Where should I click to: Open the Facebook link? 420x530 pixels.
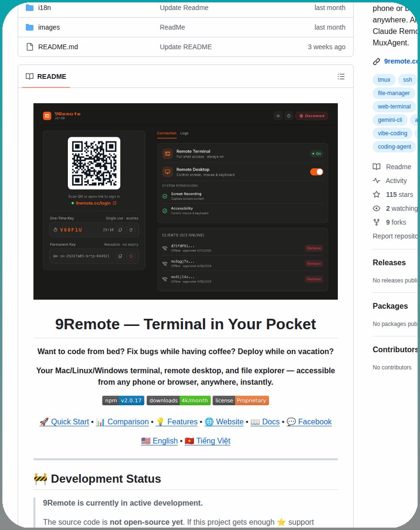(309, 422)
